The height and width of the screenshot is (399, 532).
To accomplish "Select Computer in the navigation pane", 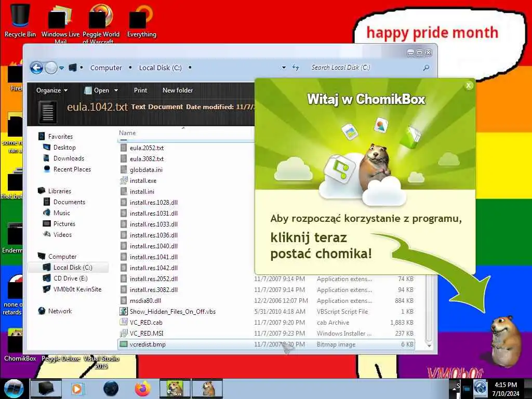I will (x=62, y=257).
